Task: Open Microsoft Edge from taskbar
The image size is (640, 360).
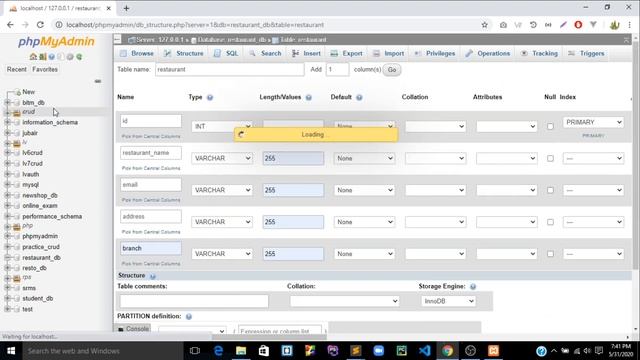Action: [218, 351]
